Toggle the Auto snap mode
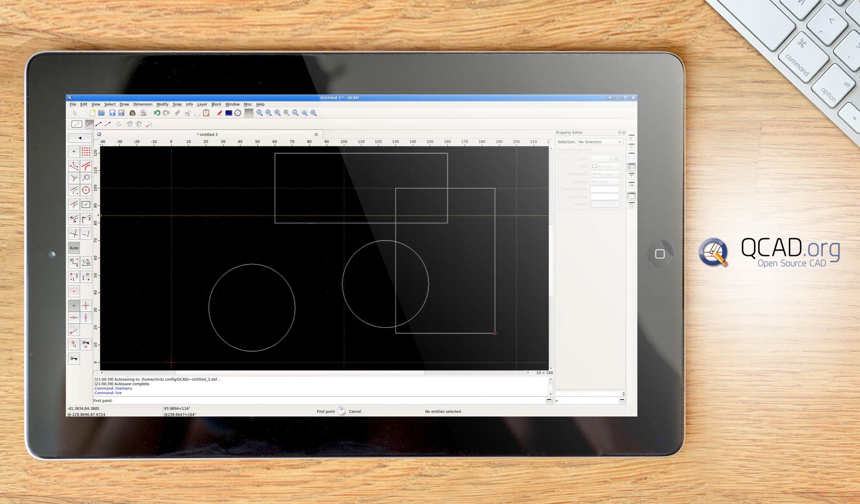The width and height of the screenshot is (860, 504). click(73, 248)
